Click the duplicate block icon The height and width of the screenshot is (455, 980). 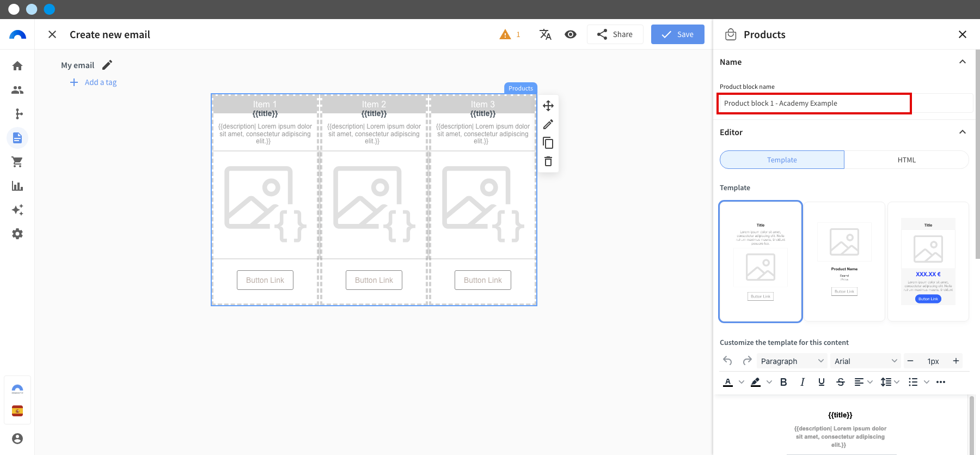(548, 143)
